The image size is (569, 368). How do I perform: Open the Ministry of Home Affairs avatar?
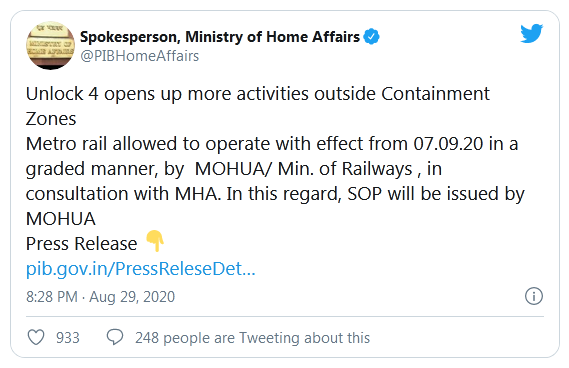pyautogui.click(x=50, y=45)
